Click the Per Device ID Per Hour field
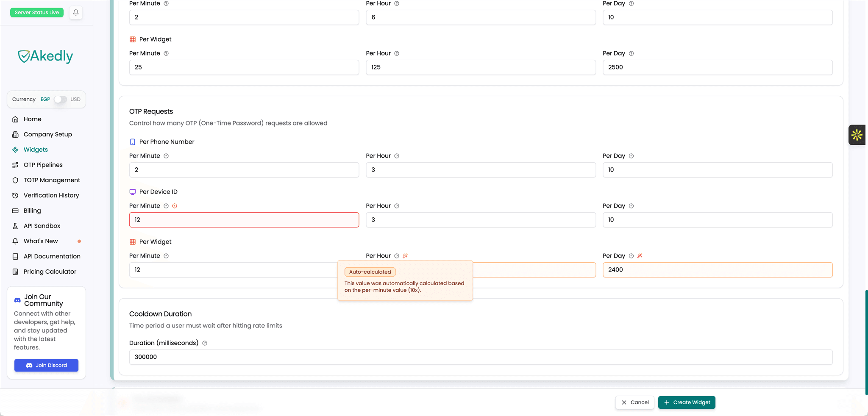Screen dimensions: 868x416 [481, 220]
